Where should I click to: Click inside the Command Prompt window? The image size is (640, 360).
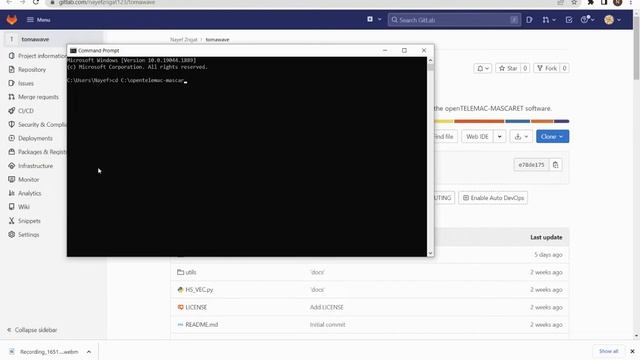tap(247, 157)
